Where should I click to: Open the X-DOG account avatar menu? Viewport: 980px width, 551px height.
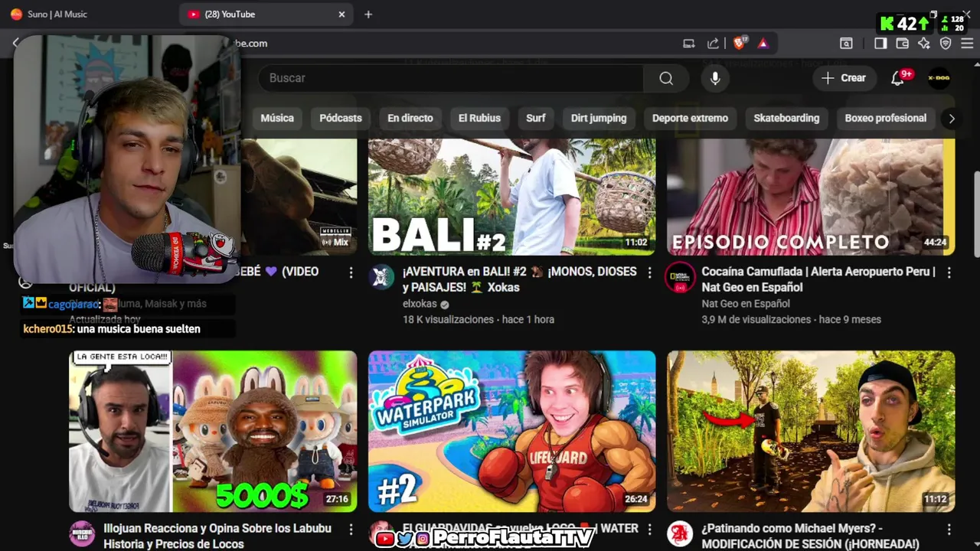coord(939,78)
